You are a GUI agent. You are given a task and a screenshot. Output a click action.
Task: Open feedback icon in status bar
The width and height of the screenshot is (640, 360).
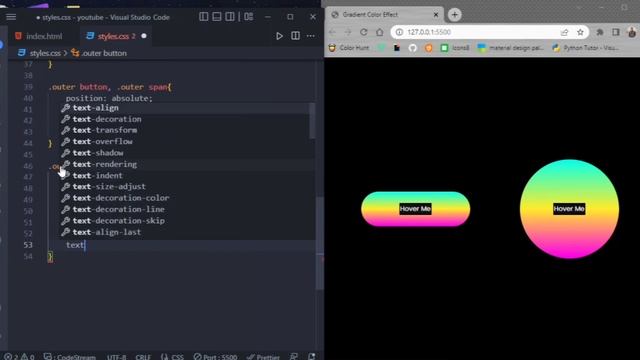click(x=294, y=357)
